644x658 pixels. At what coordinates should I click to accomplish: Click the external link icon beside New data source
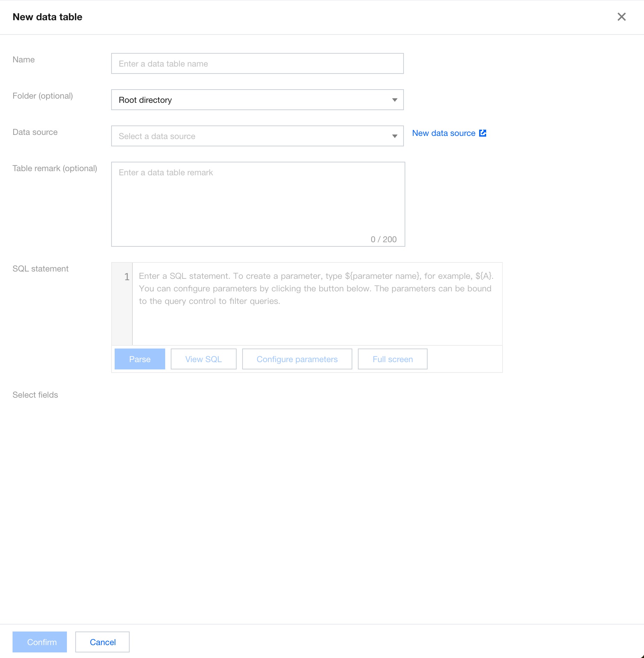(483, 133)
